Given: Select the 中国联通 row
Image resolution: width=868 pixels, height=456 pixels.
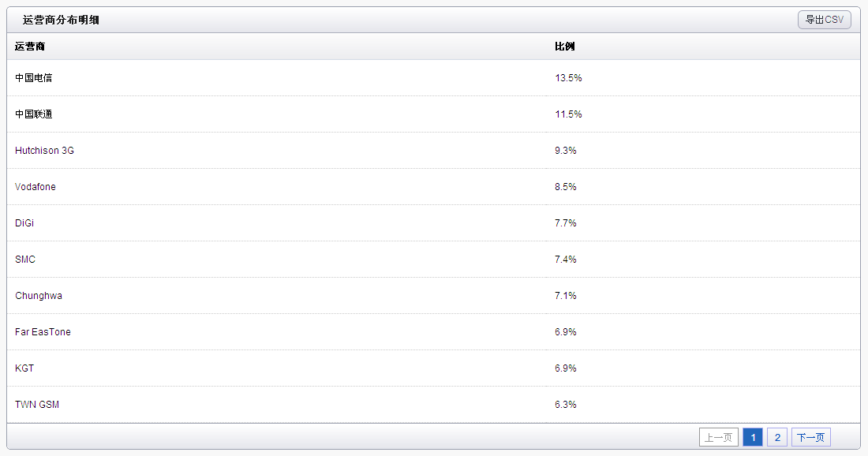Looking at the screenshot, I should tap(34, 114).
